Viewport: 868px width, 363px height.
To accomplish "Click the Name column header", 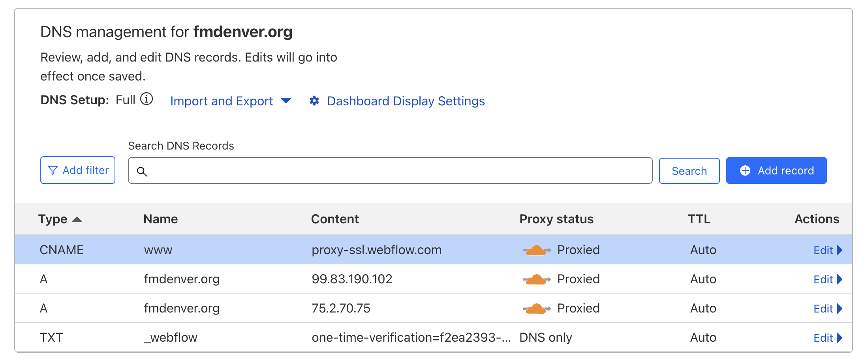I will pos(160,219).
